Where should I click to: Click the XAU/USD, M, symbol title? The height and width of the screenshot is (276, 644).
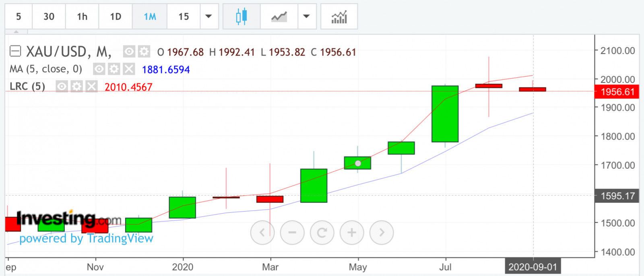[69, 52]
